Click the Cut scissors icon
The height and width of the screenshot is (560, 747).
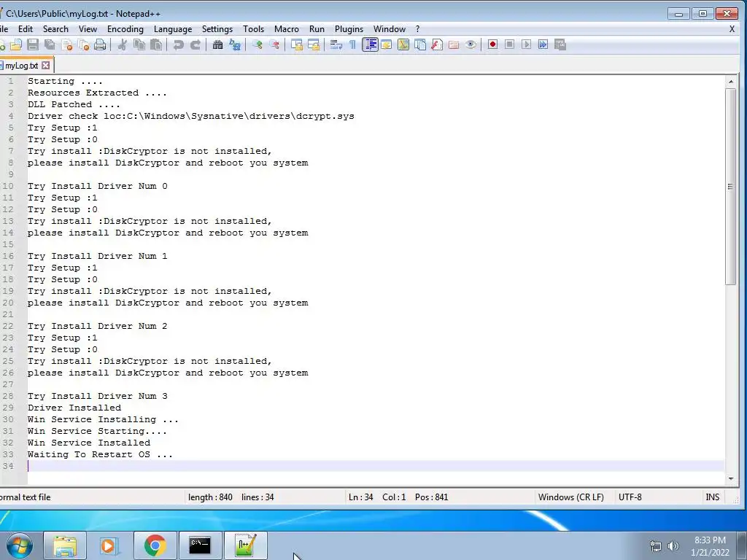pos(123,44)
